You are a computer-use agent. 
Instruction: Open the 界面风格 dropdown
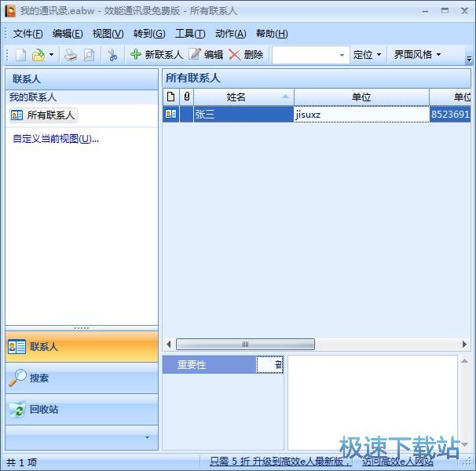[417, 55]
